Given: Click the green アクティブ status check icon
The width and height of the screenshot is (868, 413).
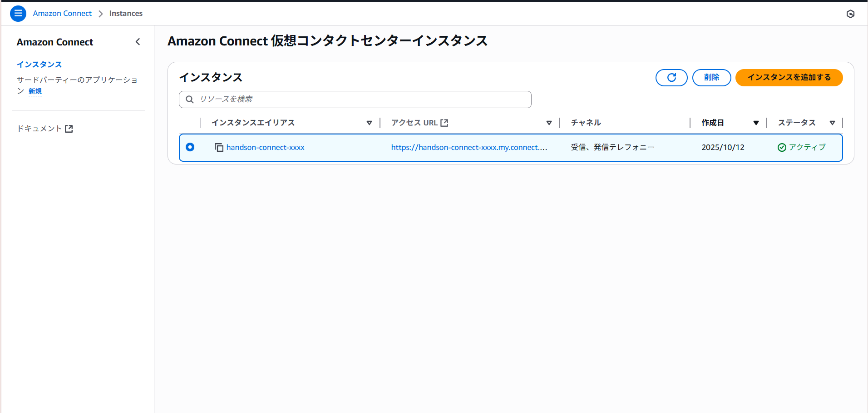Looking at the screenshot, I should click(782, 147).
